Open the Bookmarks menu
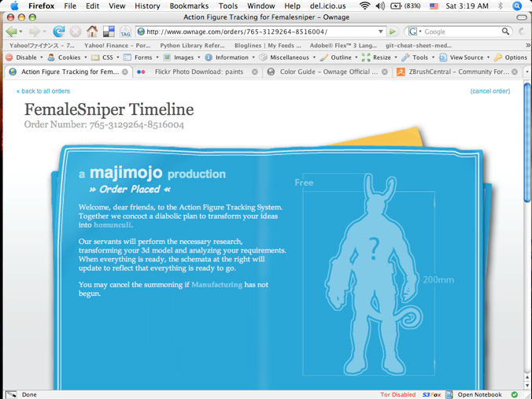 pyautogui.click(x=189, y=6)
